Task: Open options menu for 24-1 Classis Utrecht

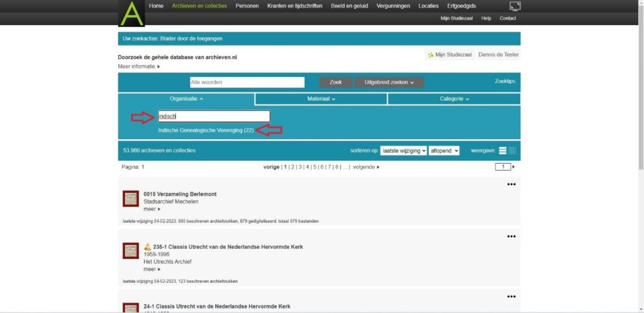Action: (x=511, y=297)
